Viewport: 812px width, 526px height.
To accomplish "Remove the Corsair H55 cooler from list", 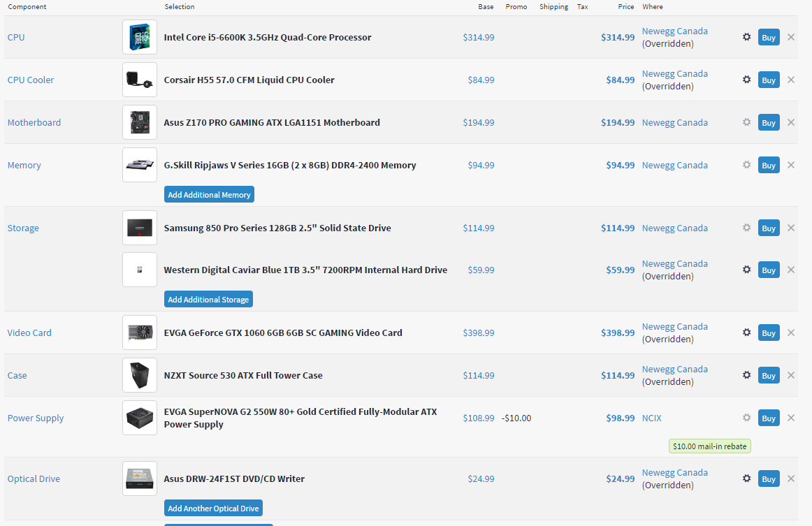I will click(791, 79).
